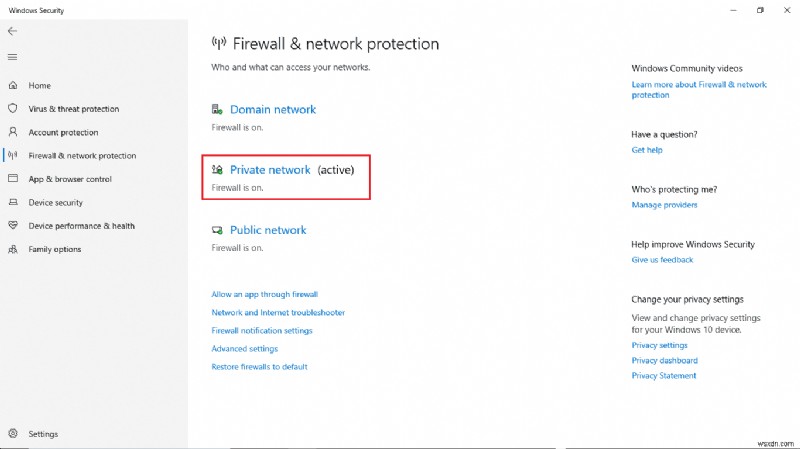800x449 pixels.
Task: Click the Family options icon
Action: (x=13, y=249)
